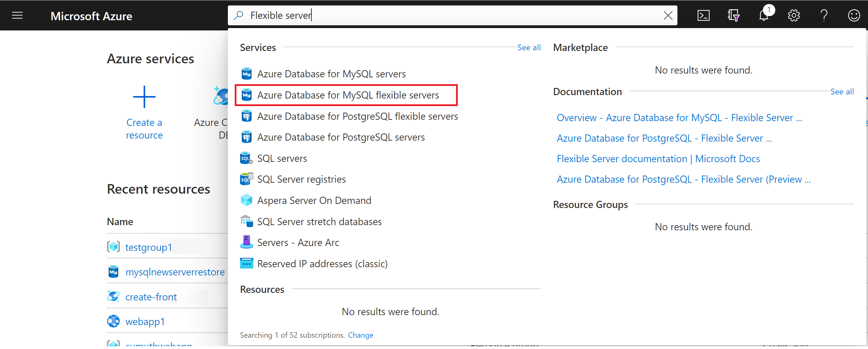The image size is (868, 349).
Task: Open portal settings gear
Action: tap(794, 15)
